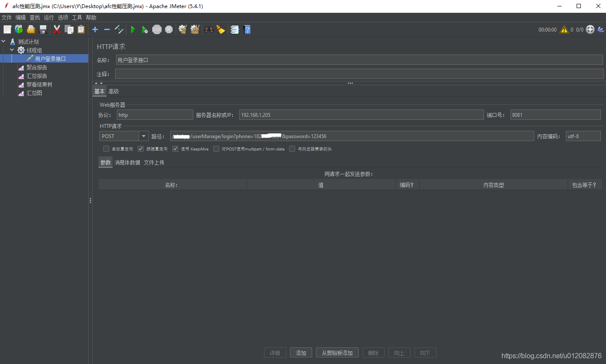Viewport: 606px width, 364px height.
Task: Click Start no pauses icon
Action: coord(145,29)
